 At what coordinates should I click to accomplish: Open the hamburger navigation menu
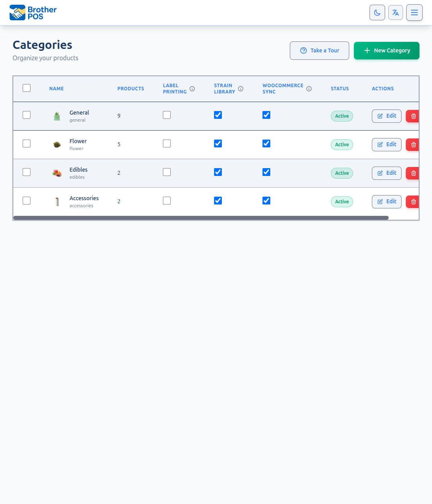(x=414, y=13)
